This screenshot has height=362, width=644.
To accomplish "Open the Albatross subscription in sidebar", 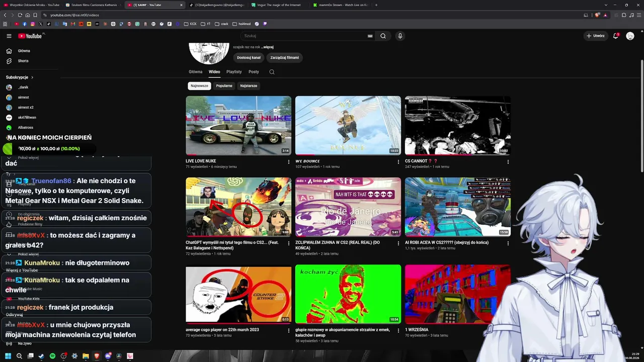I will point(29,127).
